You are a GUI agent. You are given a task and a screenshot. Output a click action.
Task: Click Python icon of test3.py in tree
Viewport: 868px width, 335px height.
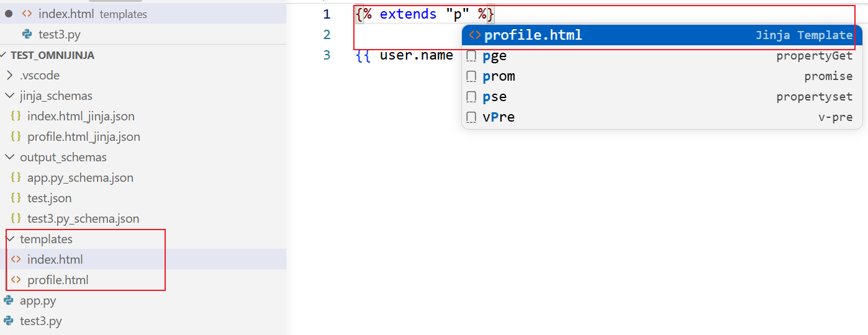[9, 321]
